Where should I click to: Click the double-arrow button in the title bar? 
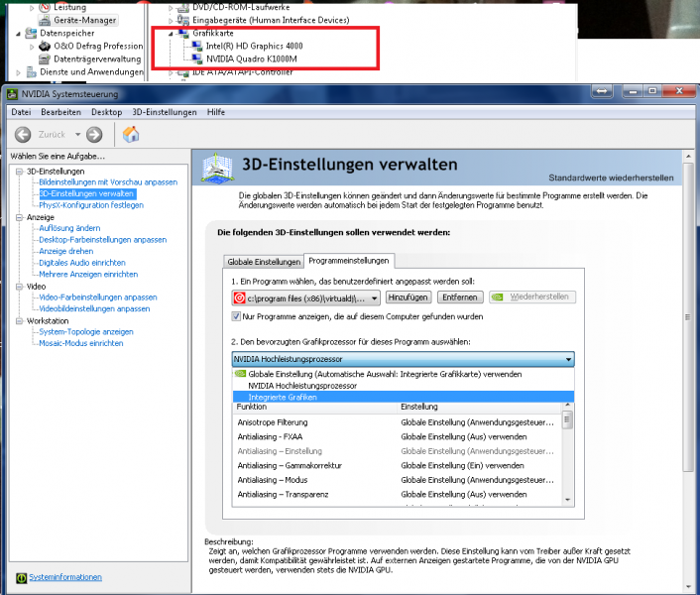click(602, 91)
